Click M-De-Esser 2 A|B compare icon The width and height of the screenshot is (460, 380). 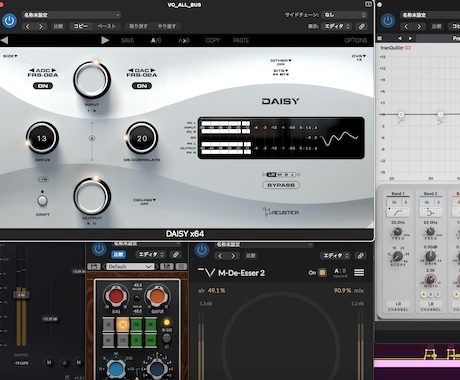click(340, 272)
